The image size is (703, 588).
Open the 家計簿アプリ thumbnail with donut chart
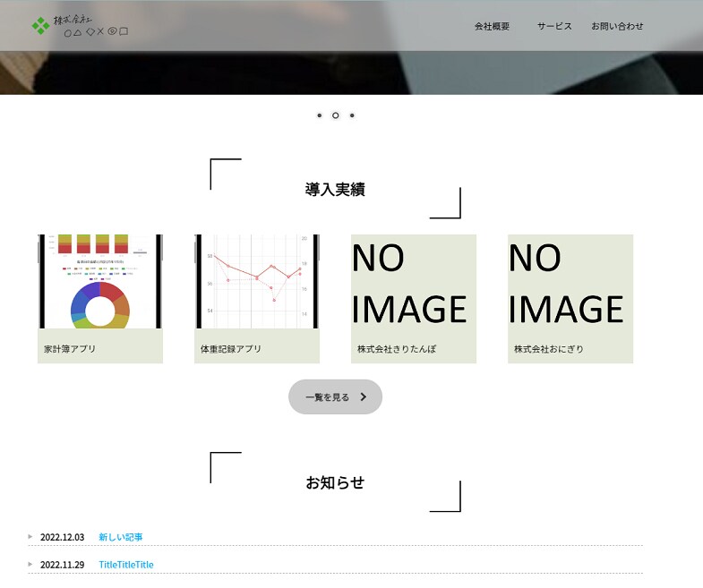pos(100,281)
